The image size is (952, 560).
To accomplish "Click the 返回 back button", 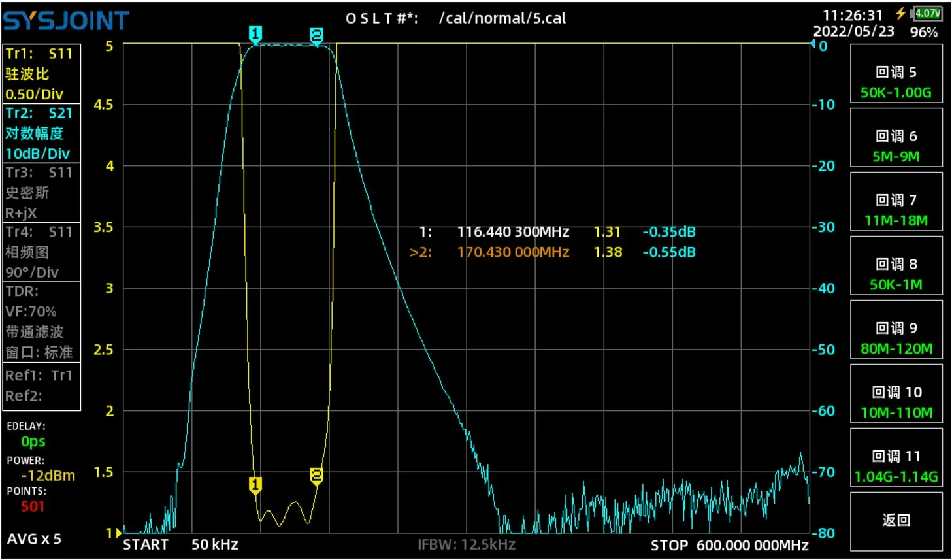I will point(896,521).
